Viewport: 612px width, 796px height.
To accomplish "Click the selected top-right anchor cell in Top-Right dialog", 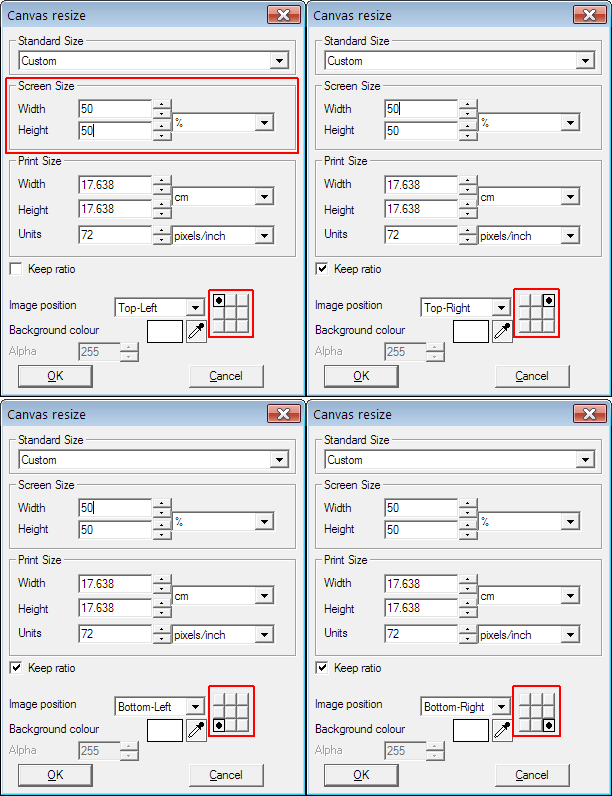I will coord(549,301).
